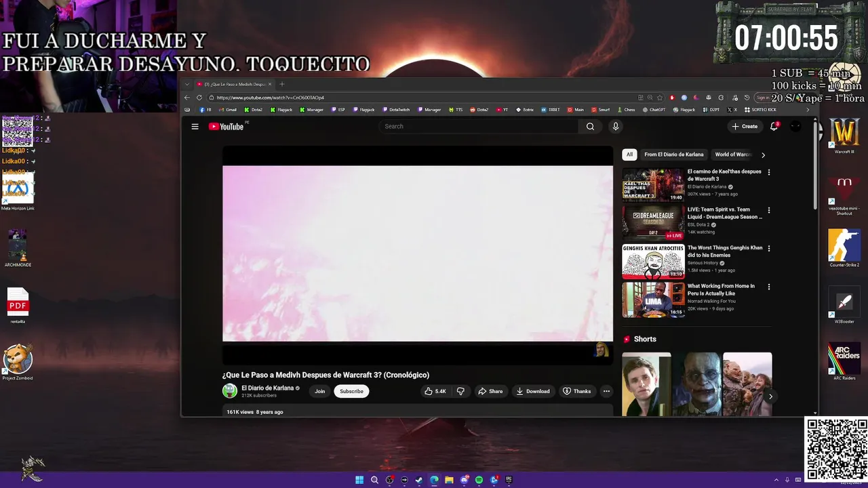Open Windows Start menu

359,480
